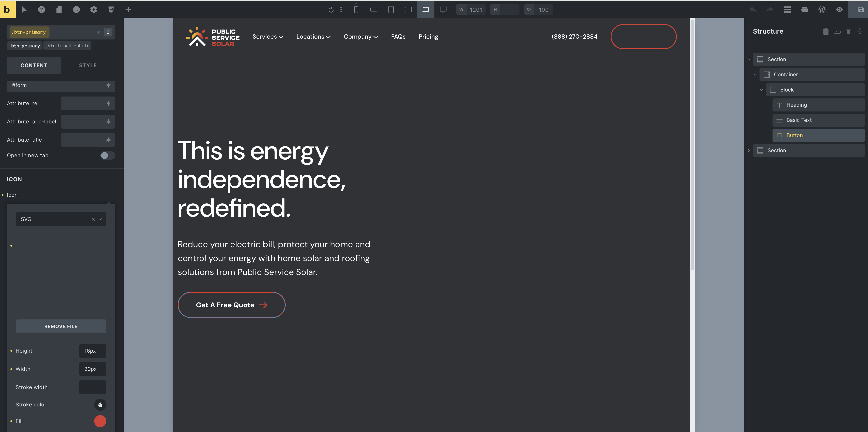
Task: Open the Help question mark icon
Action: [41, 9]
